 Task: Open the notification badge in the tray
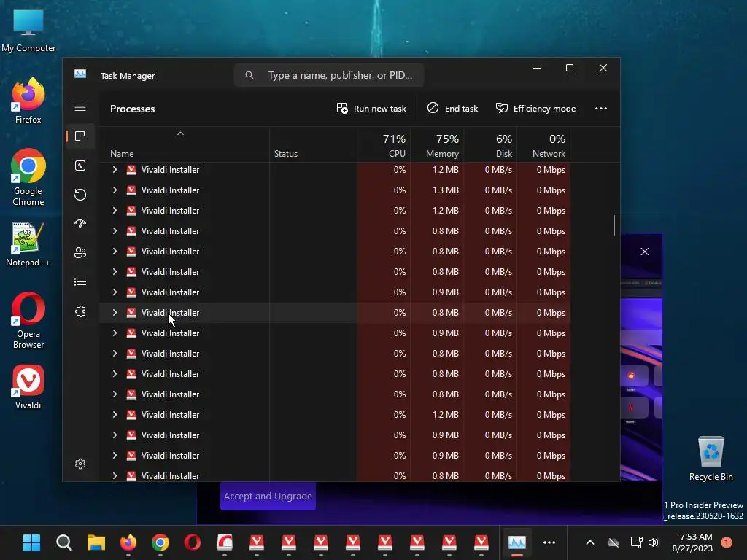click(727, 542)
